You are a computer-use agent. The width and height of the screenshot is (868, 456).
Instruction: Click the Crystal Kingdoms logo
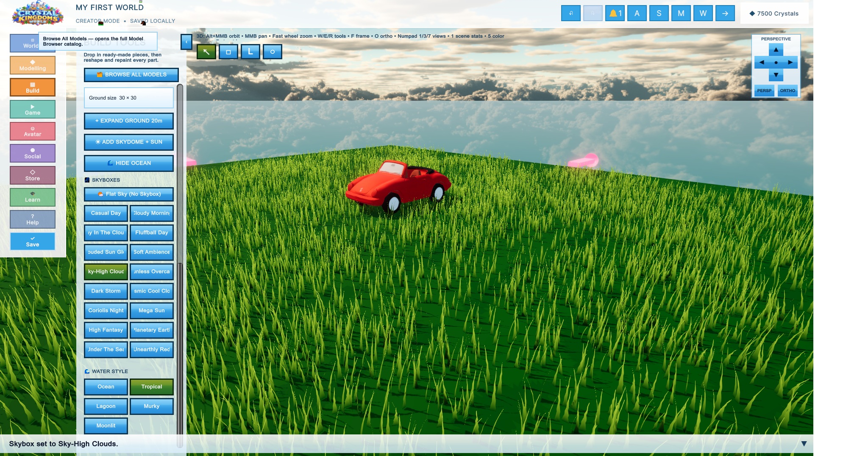tap(37, 14)
